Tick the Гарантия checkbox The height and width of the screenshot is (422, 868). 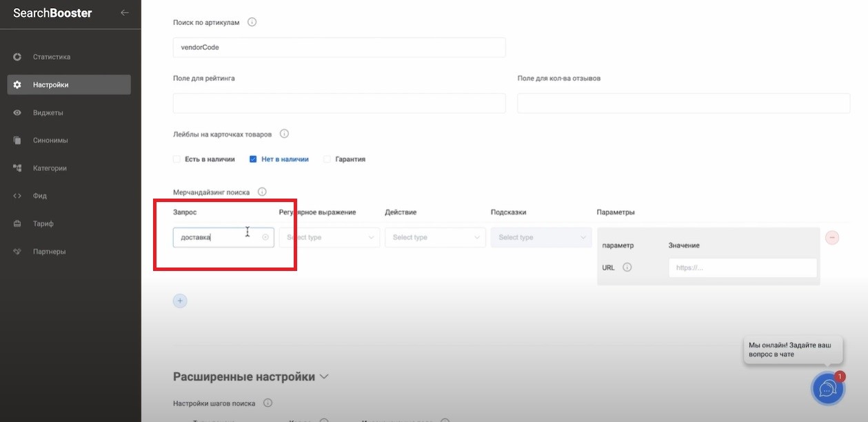pos(327,159)
